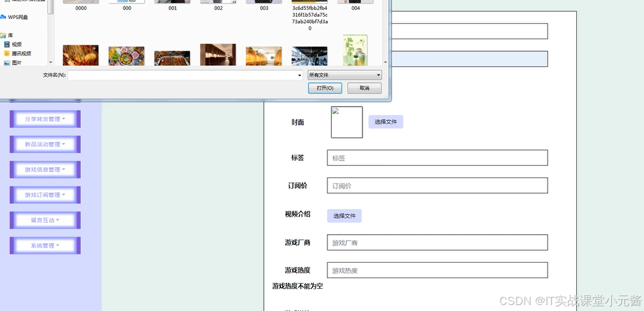Screen dimensions: 644x311
Task: Expand the 系统管理 sidebar menu
Action: 45,245
